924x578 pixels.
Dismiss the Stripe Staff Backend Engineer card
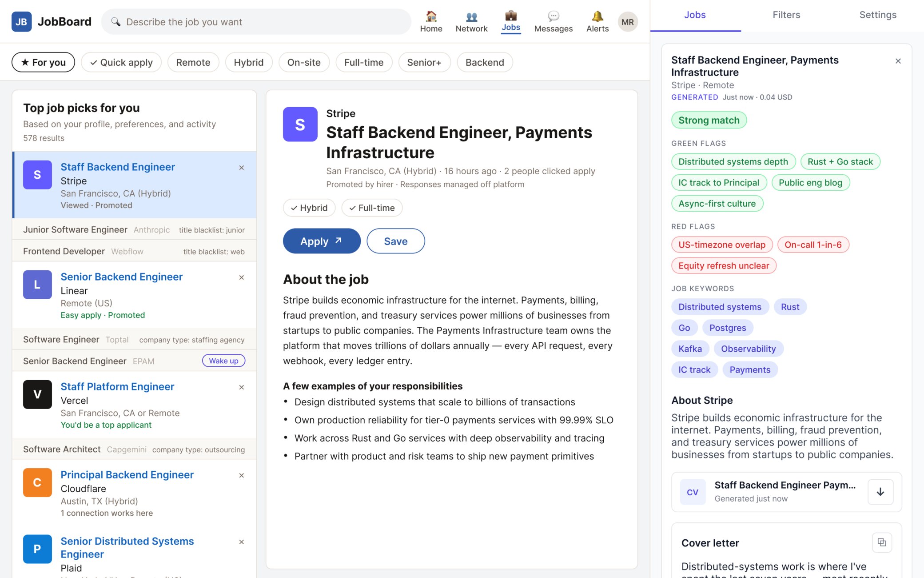pyautogui.click(x=242, y=168)
